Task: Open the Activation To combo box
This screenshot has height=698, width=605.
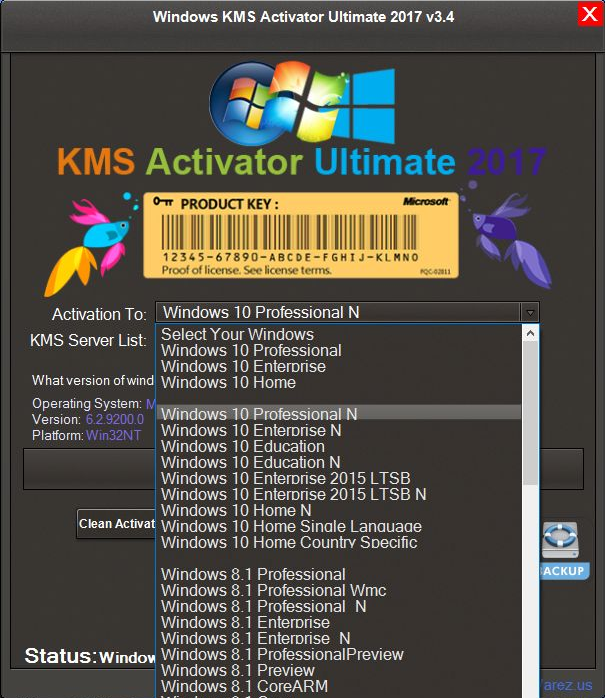Action: click(347, 312)
